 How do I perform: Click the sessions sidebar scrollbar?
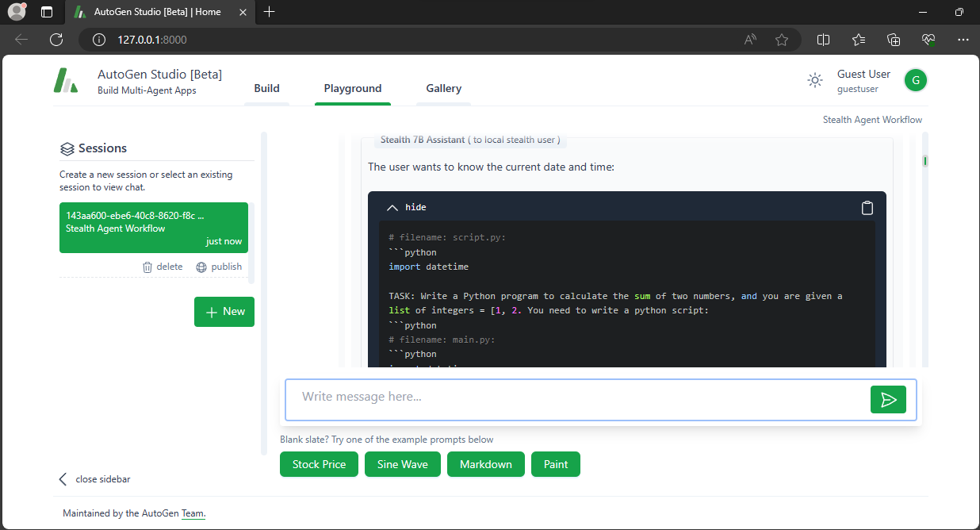264,294
